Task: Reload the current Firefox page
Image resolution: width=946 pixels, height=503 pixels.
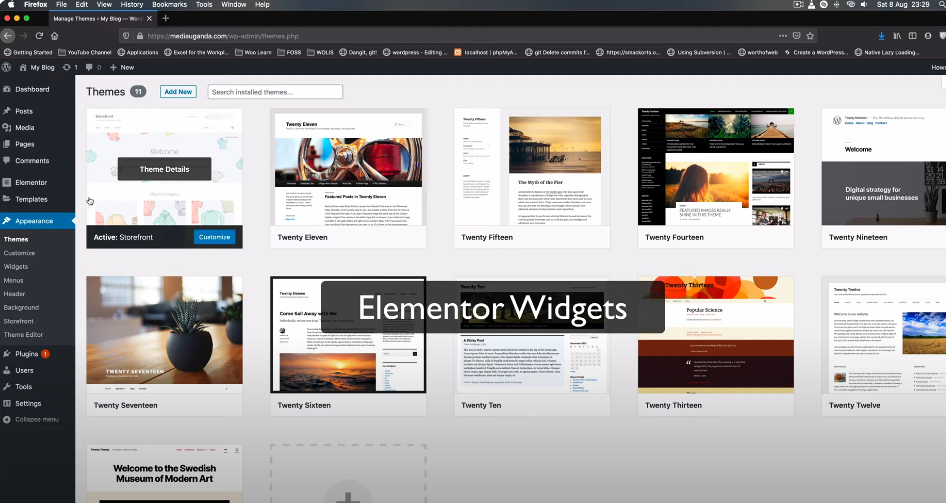Action: pyautogui.click(x=39, y=36)
